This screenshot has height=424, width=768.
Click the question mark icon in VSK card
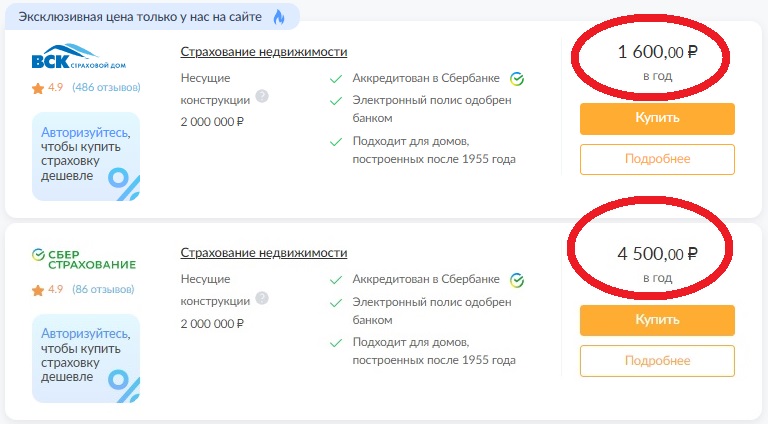point(262,96)
